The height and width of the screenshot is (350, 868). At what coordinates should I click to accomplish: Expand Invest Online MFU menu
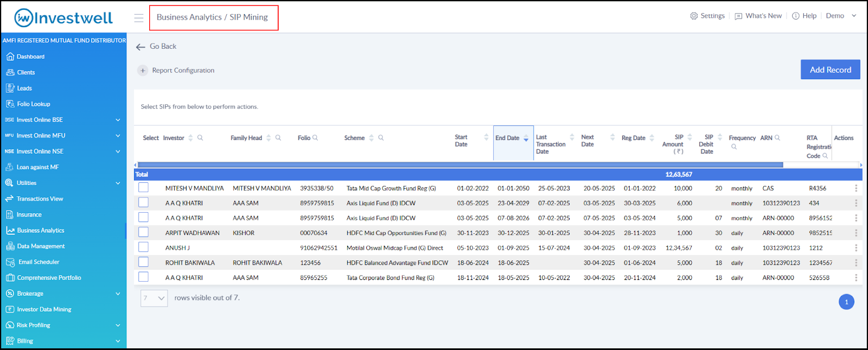tap(118, 136)
